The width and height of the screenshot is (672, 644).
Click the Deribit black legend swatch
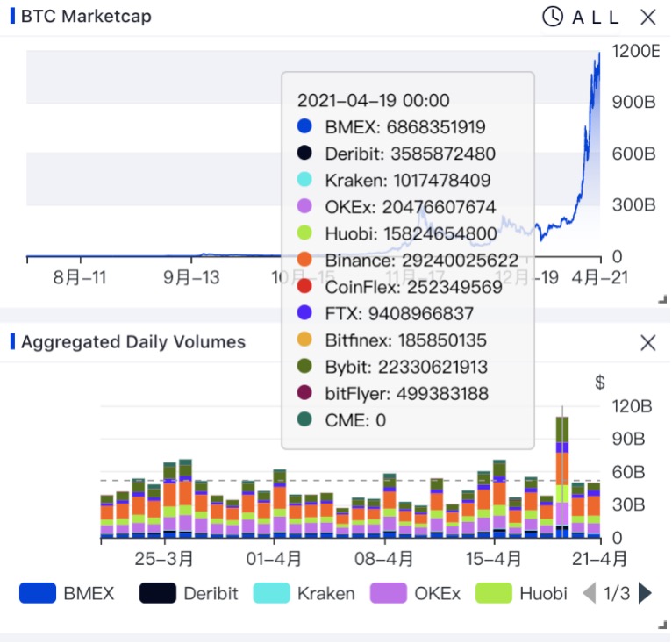point(158,593)
